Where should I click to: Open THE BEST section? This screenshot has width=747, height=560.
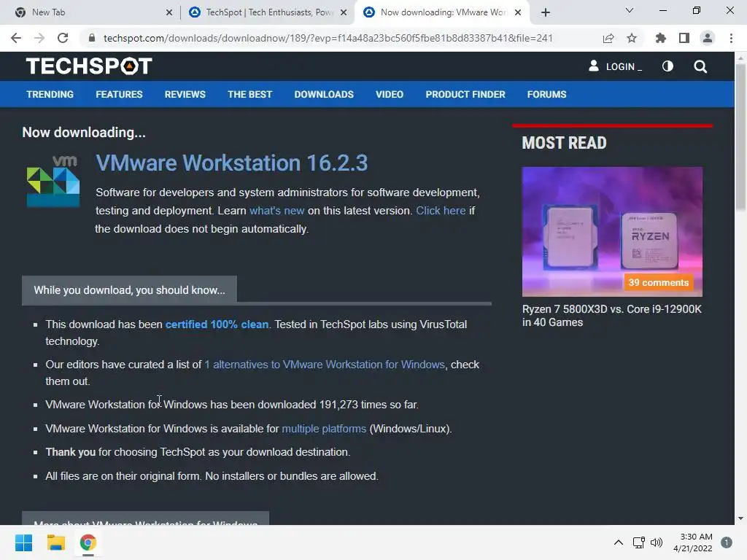(x=249, y=94)
